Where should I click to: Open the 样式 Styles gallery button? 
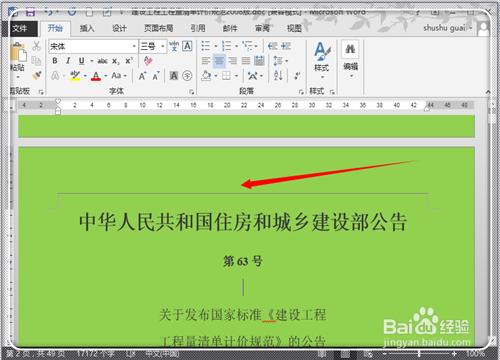tap(322, 59)
